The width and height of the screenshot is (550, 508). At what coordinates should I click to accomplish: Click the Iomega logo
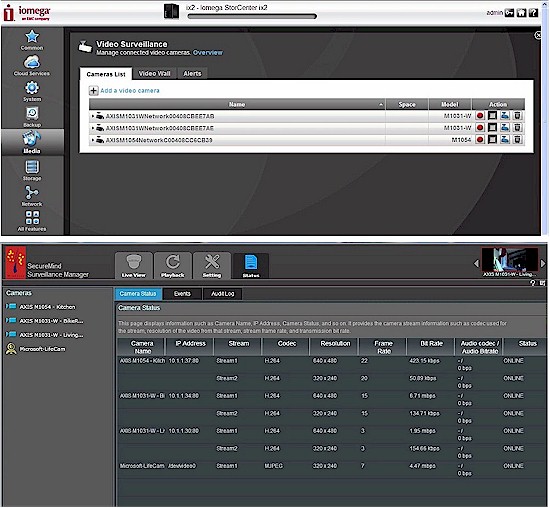pos(27,13)
